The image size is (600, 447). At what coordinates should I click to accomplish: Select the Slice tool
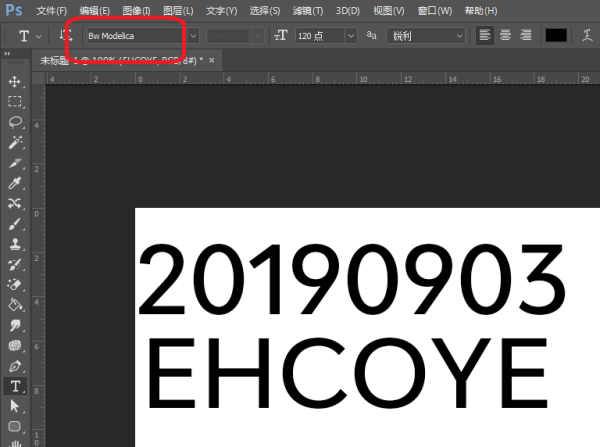click(15, 163)
